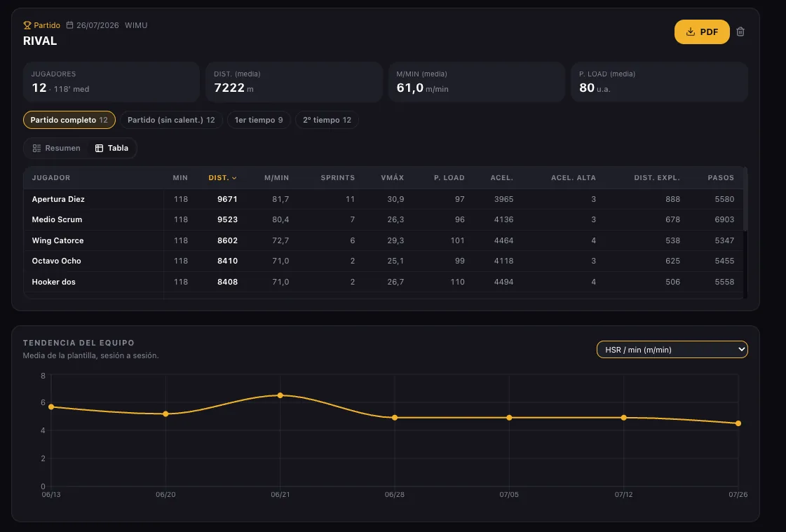Sort by ACEL. column header
Screen dimensions: 786x532
pos(502,178)
